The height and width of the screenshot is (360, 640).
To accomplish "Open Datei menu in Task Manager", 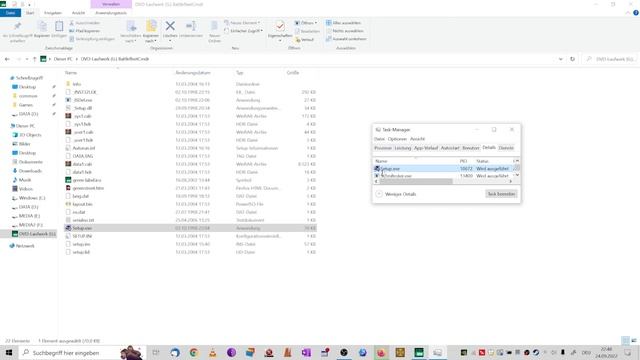I will pos(379,139).
